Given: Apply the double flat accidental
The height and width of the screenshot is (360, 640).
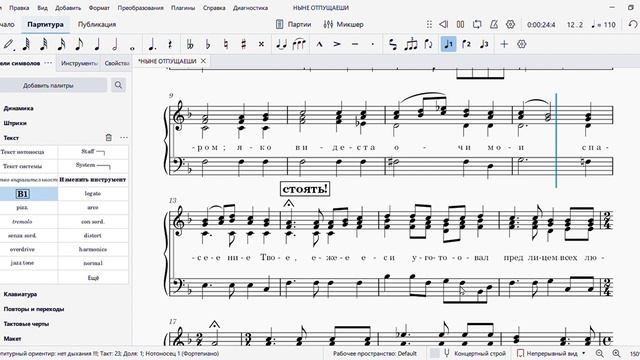Looking at the screenshot, I should (x=190, y=44).
